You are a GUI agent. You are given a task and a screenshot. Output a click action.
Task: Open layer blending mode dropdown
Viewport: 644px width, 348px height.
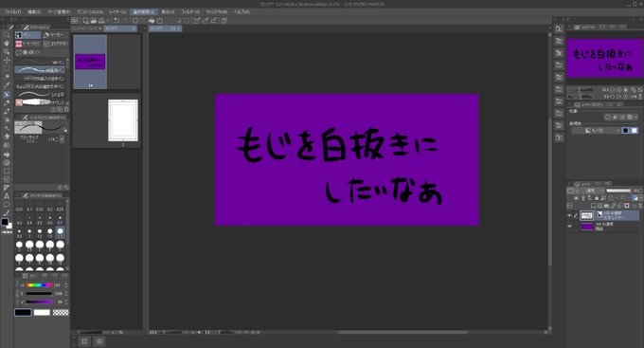593,191
